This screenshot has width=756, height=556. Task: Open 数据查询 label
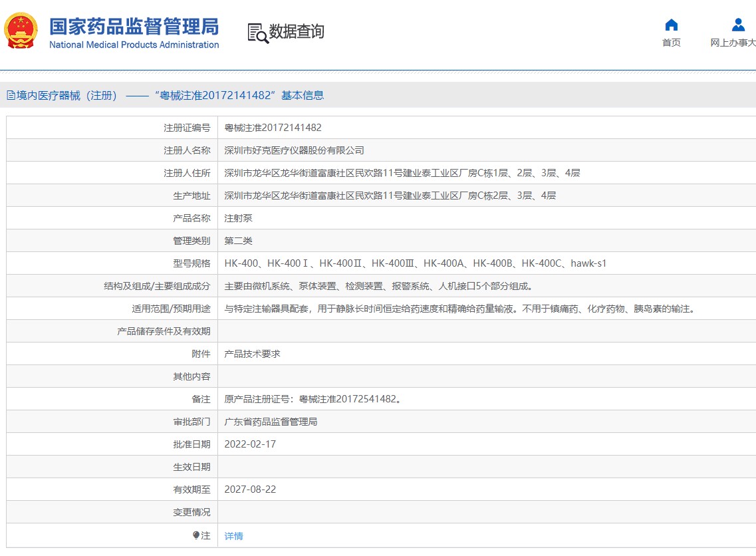(x=297, y=31)
